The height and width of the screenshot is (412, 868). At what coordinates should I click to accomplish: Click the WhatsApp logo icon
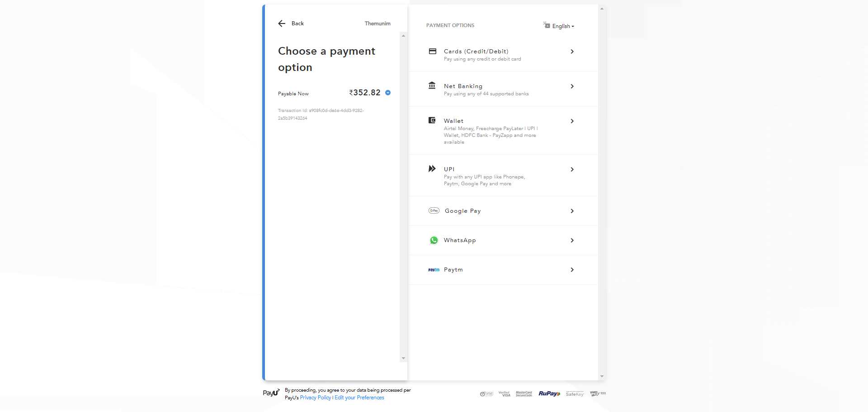click(x=434, y=240)
